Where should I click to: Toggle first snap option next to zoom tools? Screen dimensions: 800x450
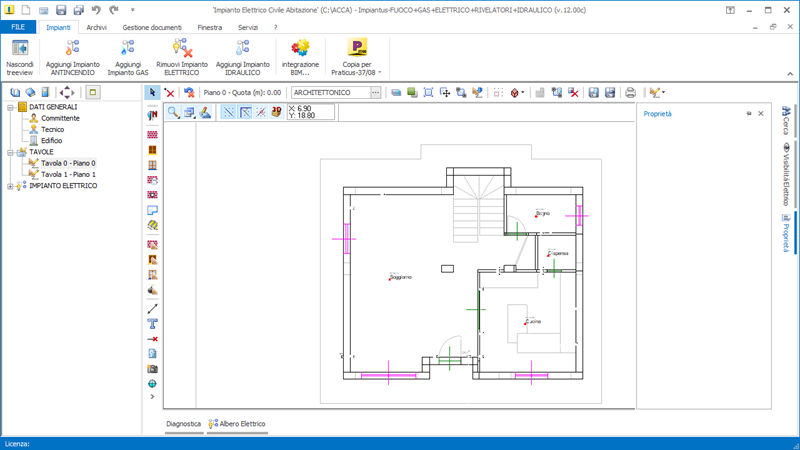click(x=229, y=112)
